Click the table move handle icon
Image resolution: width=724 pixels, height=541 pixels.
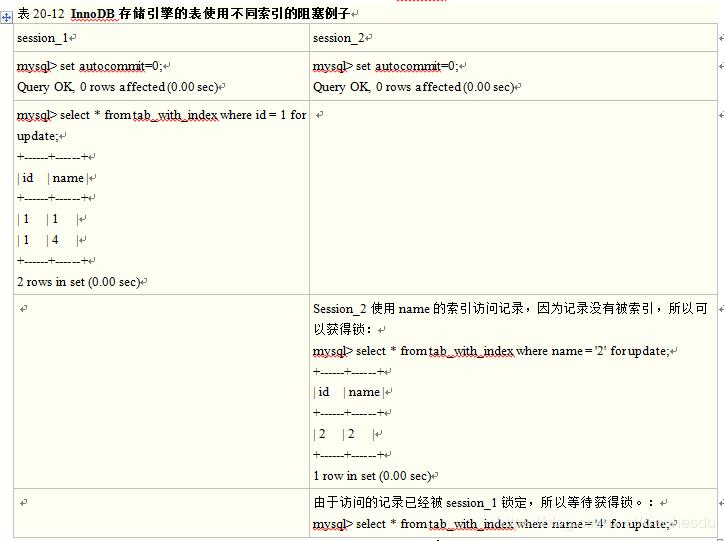tap(6, 18)
